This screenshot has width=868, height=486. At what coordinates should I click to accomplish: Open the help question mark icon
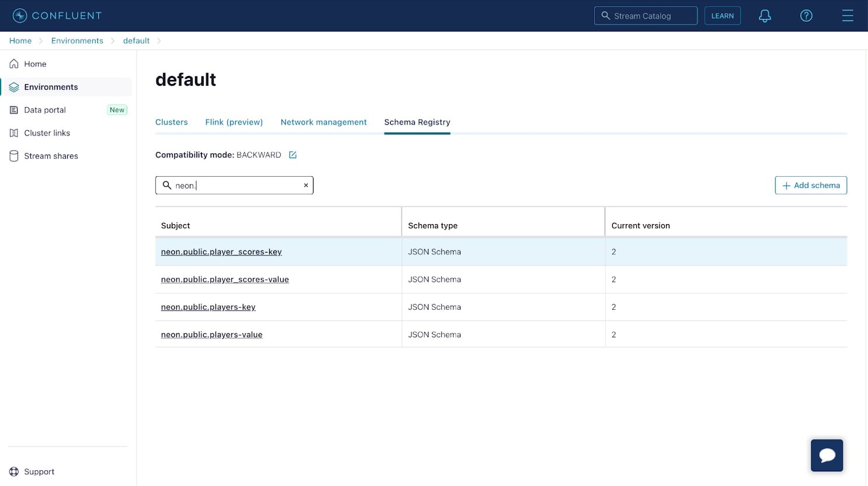pyautogui.click(x=806, y=16)
